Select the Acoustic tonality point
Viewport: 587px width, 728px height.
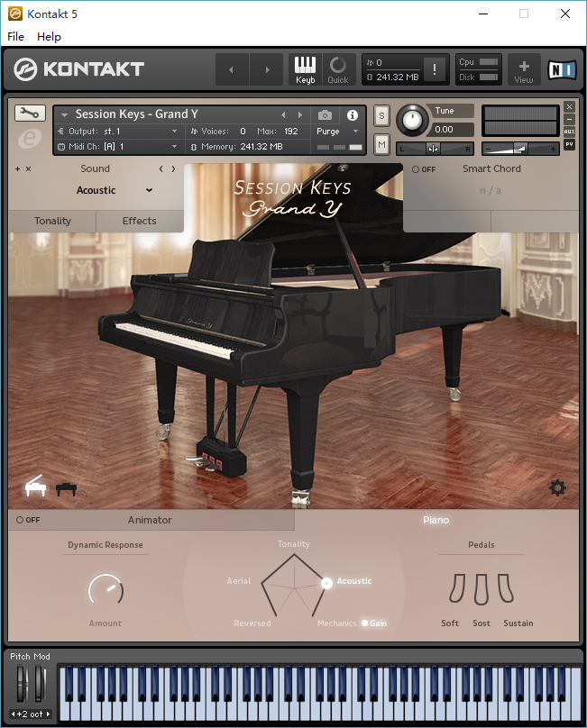326,583
